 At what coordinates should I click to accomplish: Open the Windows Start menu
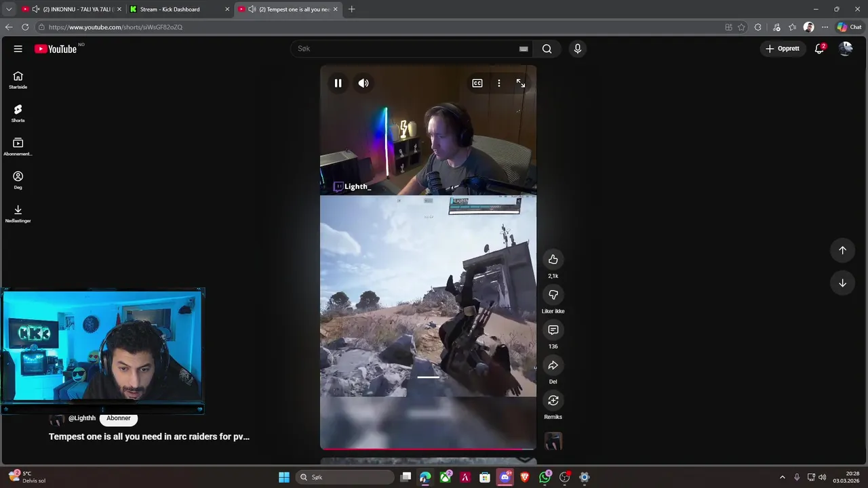tap(284, 477)
